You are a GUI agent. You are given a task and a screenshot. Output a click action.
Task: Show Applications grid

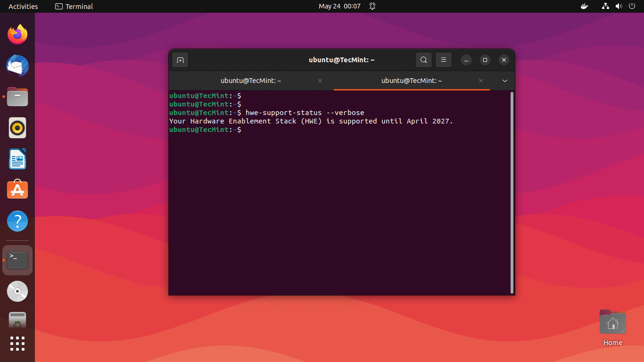click(x=17, y=344)
